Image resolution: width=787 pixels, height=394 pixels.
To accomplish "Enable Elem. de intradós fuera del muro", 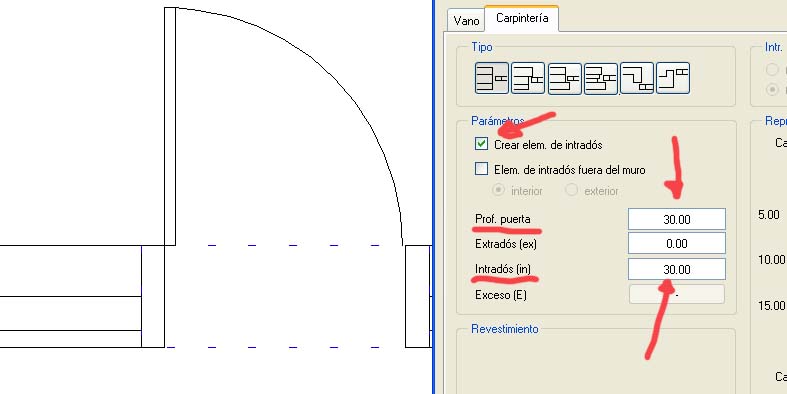I will (x=481, y=169).
